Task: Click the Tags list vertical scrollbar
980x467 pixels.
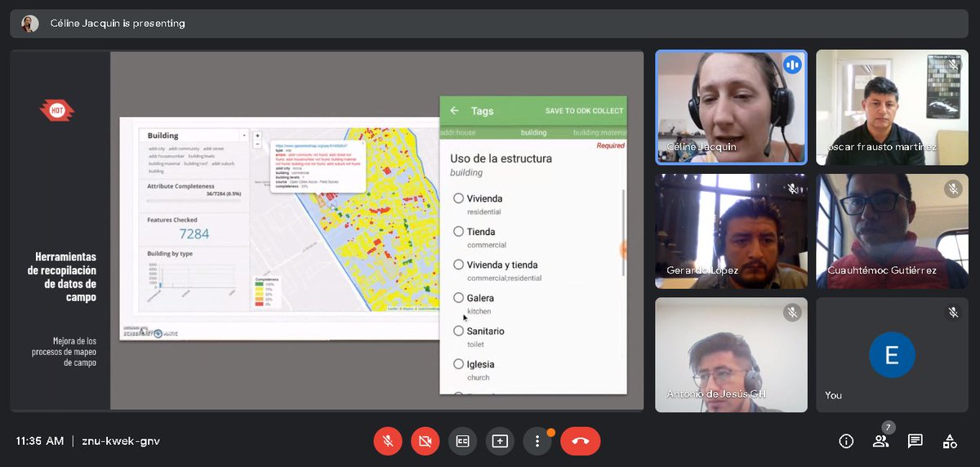Action: pos(624,233)
